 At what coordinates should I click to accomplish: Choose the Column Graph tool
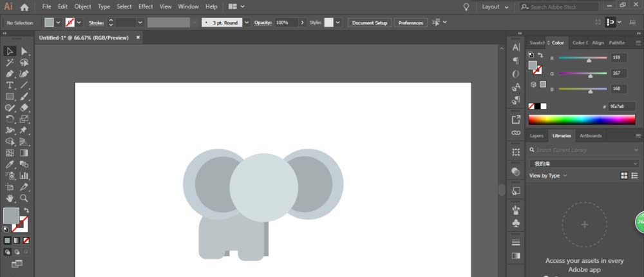tap(24, 175)
